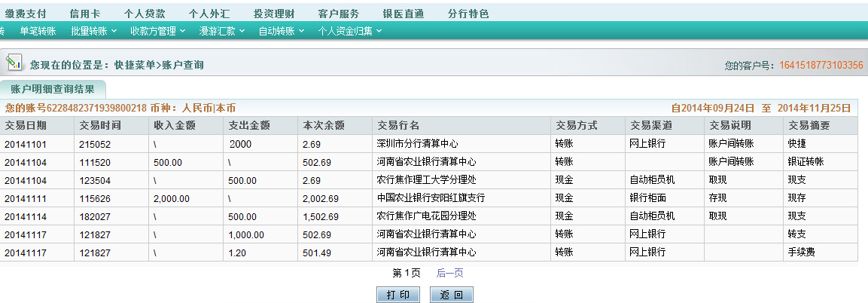Image resolution: width=868 pixels, height=303 pixels.
Task: Click customer number 1641518773103356
Action: pyautogui.click(x=821, y=66)
